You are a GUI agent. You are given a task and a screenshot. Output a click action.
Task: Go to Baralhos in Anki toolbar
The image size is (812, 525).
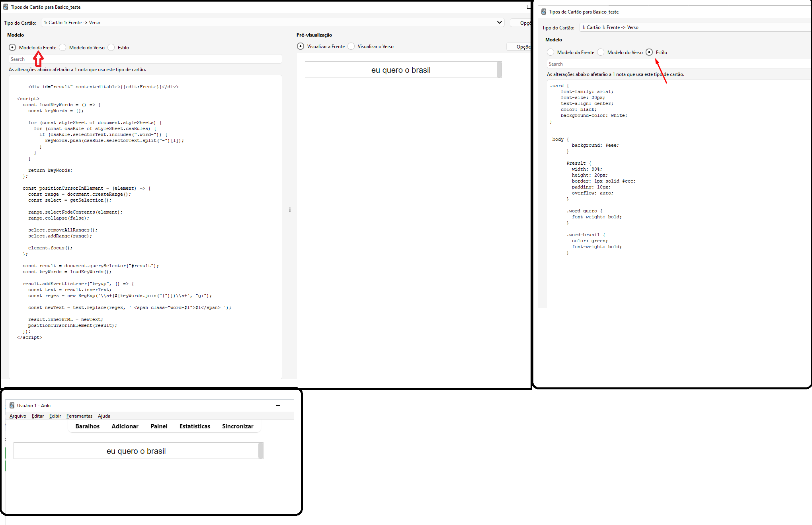[88, 426]
